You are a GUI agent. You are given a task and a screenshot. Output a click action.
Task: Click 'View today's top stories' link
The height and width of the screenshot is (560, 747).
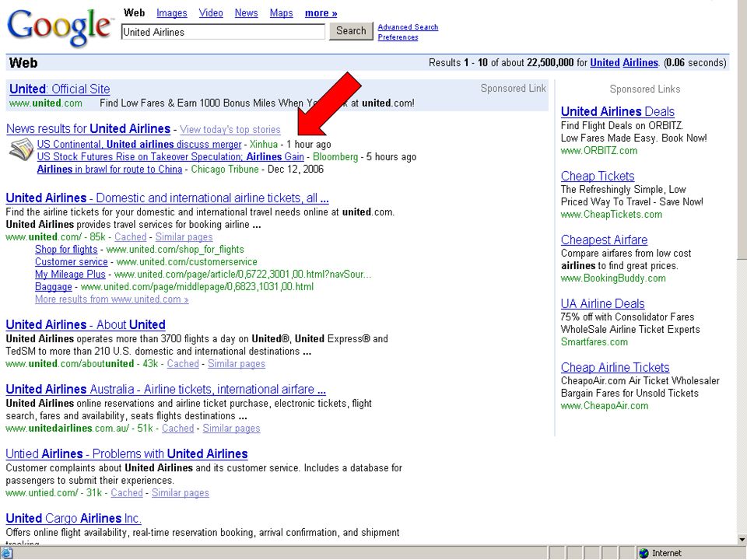pyautogui.click(x=230, y=130)
